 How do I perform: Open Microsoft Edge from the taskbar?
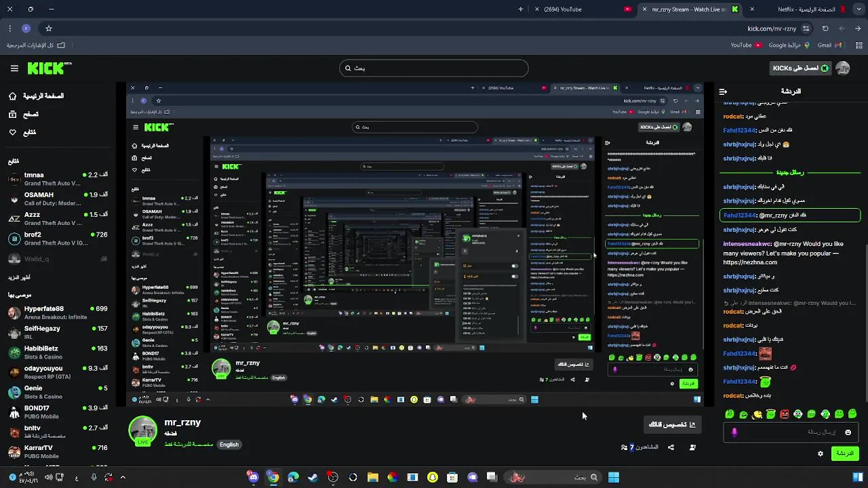[293, 477]
